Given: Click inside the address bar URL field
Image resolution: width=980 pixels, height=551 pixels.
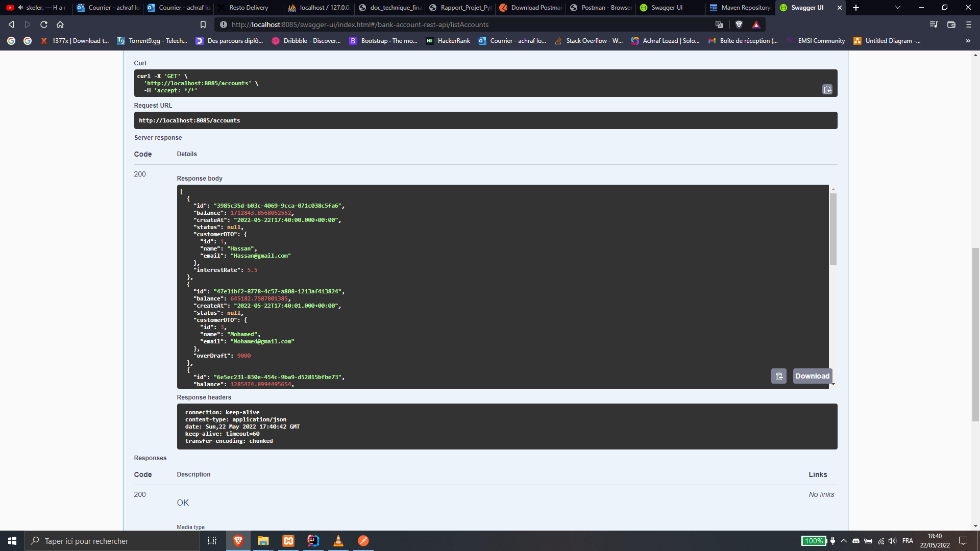Looking at the screenshot, I should point(357,24).
